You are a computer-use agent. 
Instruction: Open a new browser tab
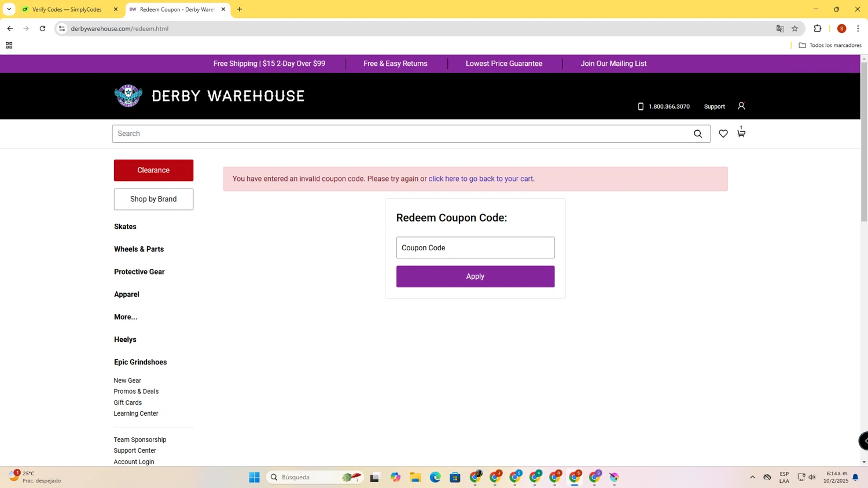point(240,9)
